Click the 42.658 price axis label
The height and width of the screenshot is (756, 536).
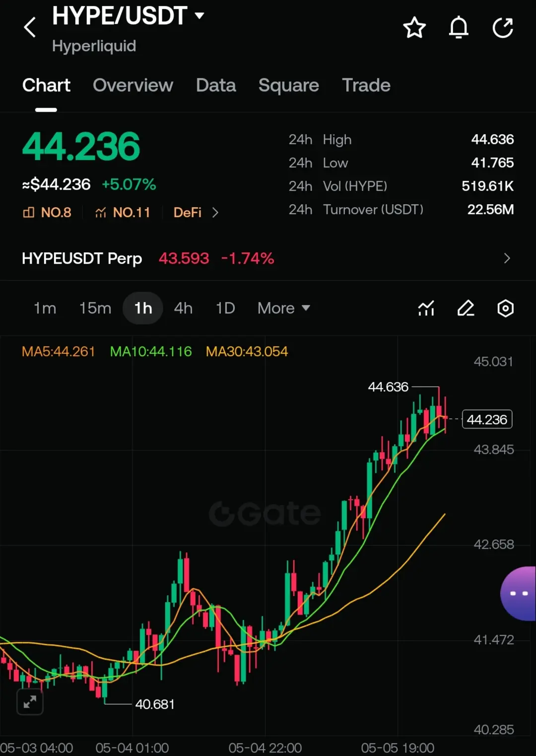pos(494,544)
